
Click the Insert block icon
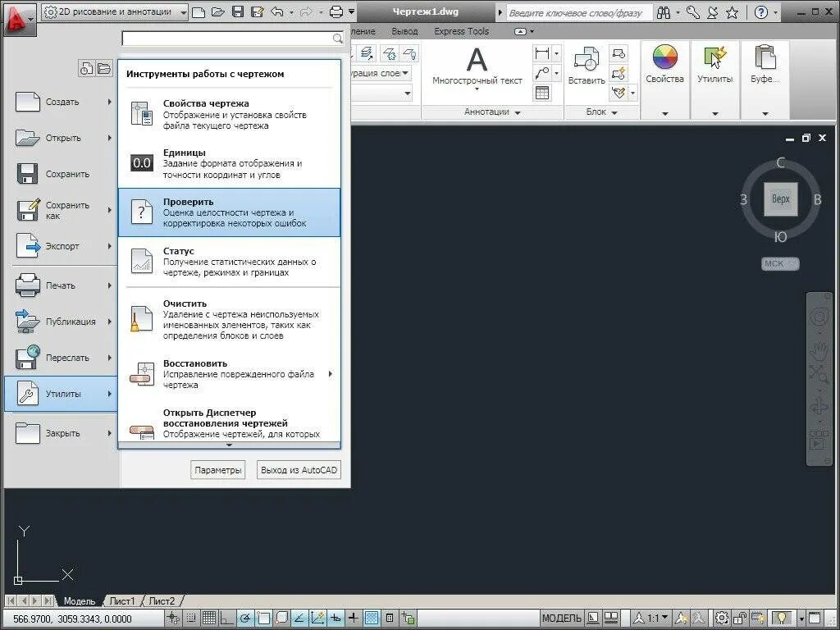[x=586, y=59]
